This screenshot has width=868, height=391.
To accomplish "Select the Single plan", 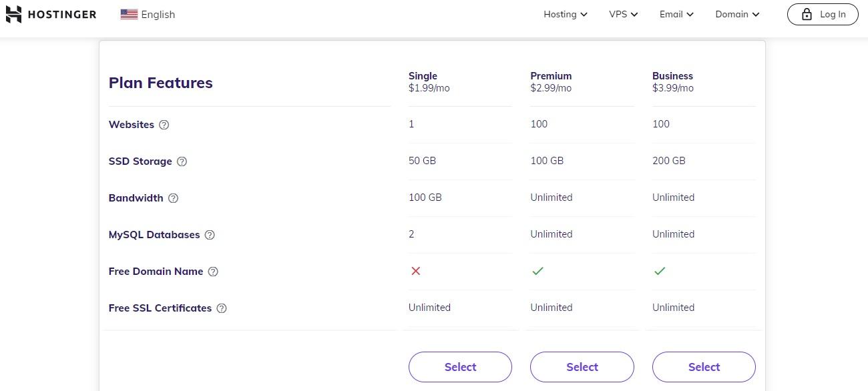I will tap(460, 367).
